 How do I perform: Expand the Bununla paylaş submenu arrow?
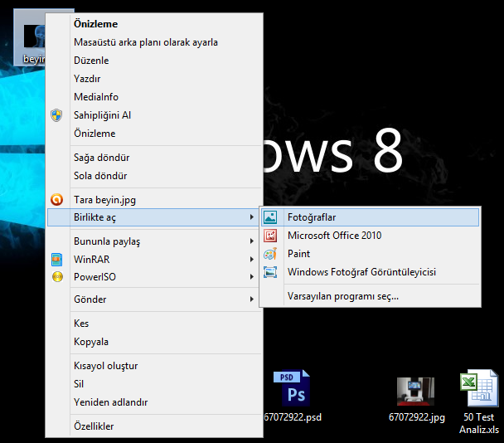(x=252, y=241)
